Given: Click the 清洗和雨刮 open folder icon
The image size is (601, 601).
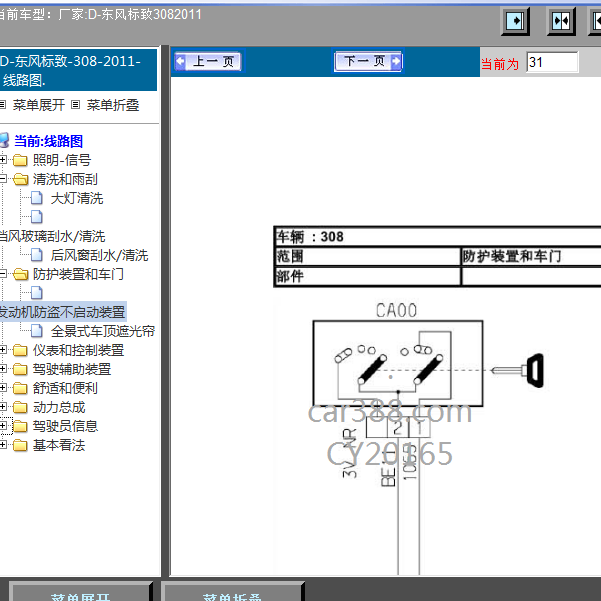Looking at the screenshot, I should click(x=20, y=179).
